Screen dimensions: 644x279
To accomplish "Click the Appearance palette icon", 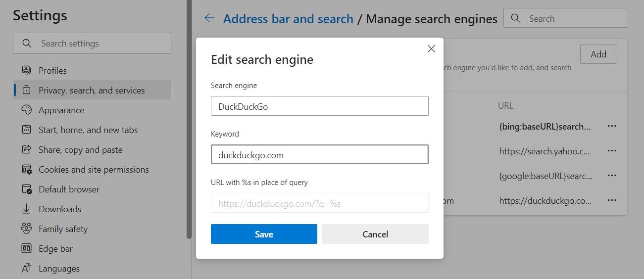I will click(27, 110).
